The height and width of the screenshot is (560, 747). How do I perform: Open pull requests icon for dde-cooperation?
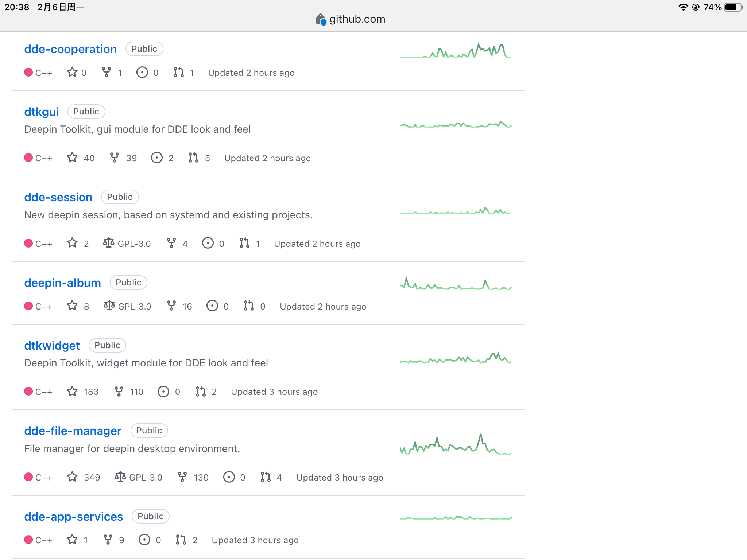tap(178, 72)
